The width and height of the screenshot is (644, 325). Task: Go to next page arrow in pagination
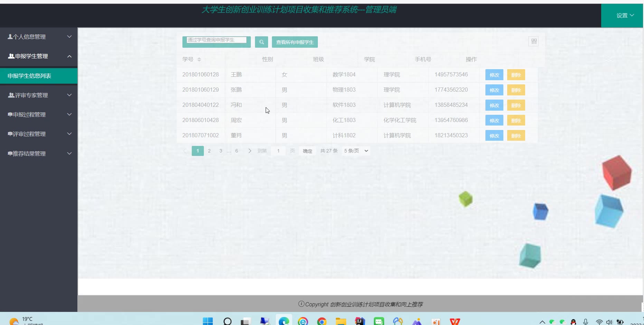point(250,151)
